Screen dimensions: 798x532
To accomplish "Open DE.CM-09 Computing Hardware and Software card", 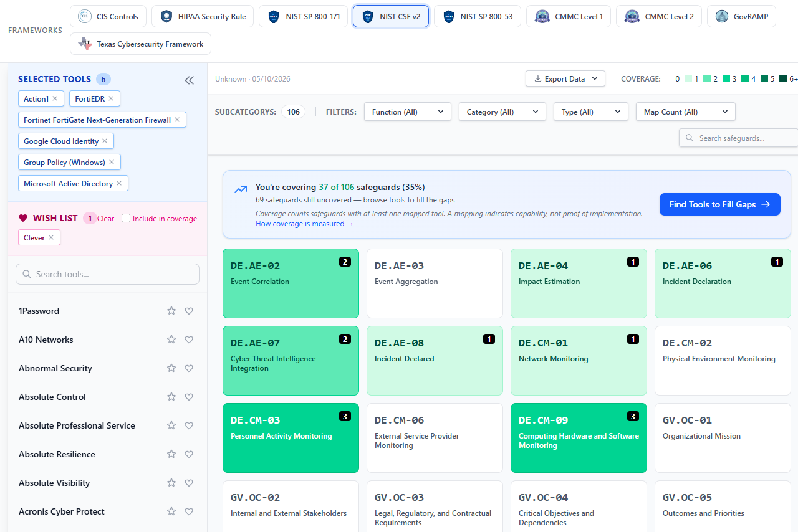I will coord(579,438).
